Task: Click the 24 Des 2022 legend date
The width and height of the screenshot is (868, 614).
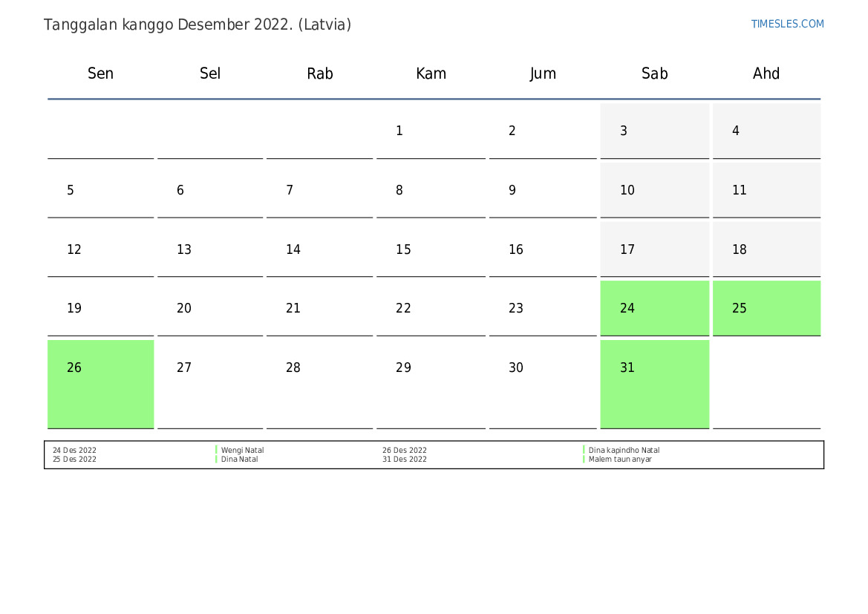Action: point(74,450)
